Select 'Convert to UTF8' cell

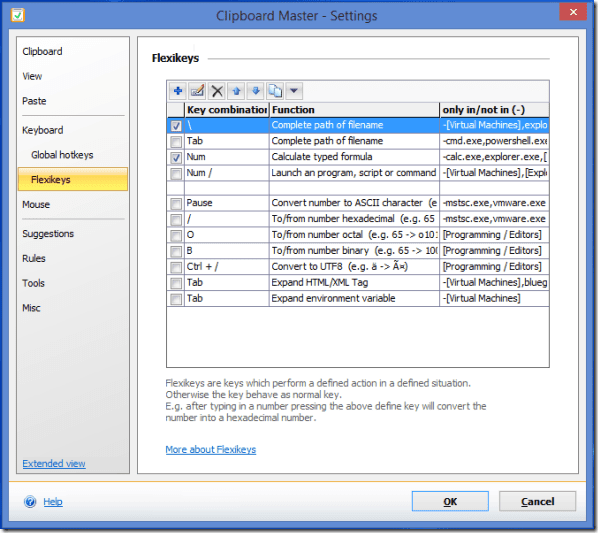tap(354, 267)
